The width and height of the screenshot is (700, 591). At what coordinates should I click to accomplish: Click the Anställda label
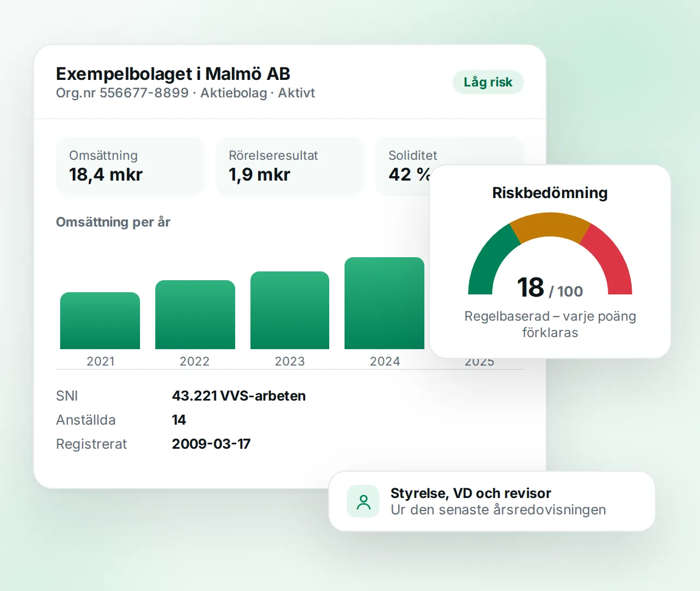coord(86,420)
